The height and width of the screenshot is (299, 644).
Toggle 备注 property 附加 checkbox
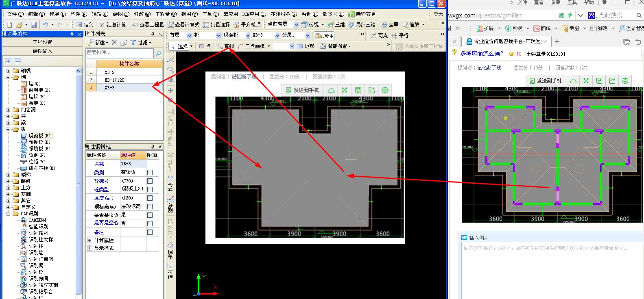pyautogui.click(x=150, y=232)
